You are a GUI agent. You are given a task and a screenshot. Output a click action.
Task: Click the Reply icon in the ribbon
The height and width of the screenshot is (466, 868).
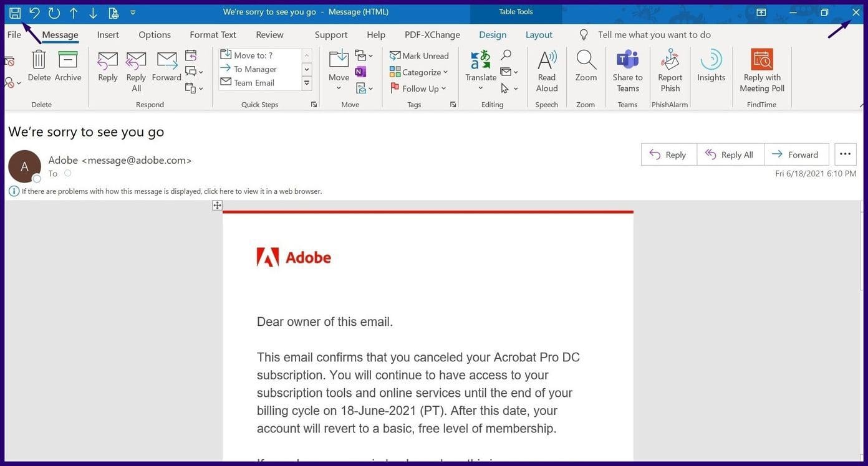108,66
